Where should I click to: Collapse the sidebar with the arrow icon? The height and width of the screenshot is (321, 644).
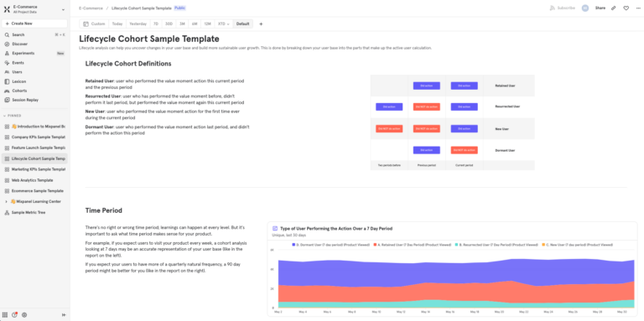click(64, 315)
